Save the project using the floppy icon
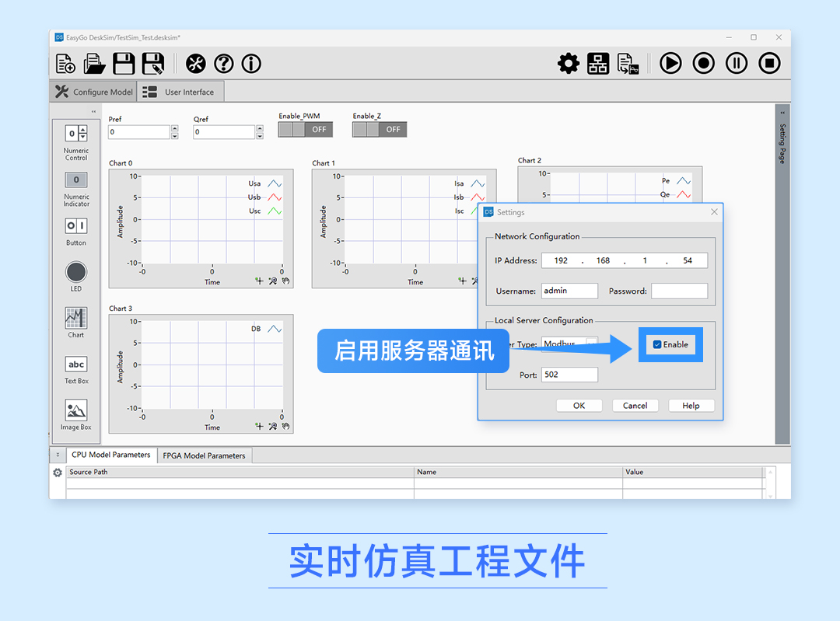Screen dimensions: 840x621 pos(124,64)
